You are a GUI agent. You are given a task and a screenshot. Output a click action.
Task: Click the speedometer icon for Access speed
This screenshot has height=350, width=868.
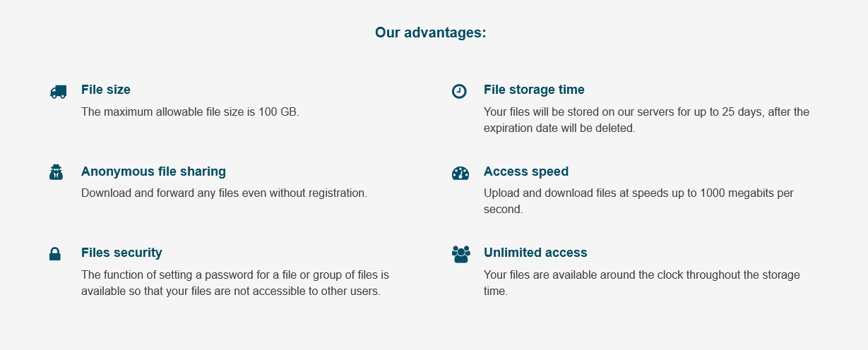click(460, 173)
